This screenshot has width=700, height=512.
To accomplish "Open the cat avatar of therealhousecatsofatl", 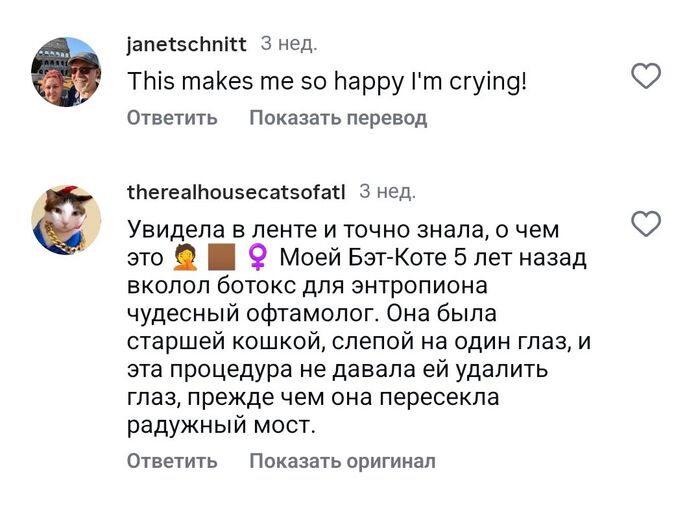I will pos(66,220).
